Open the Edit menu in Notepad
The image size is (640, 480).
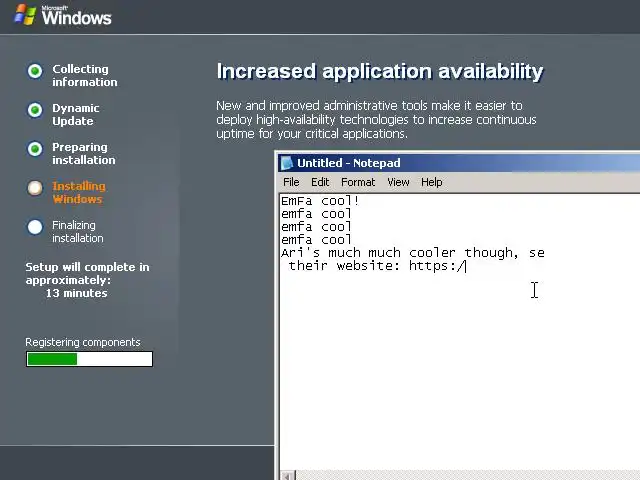320,182
